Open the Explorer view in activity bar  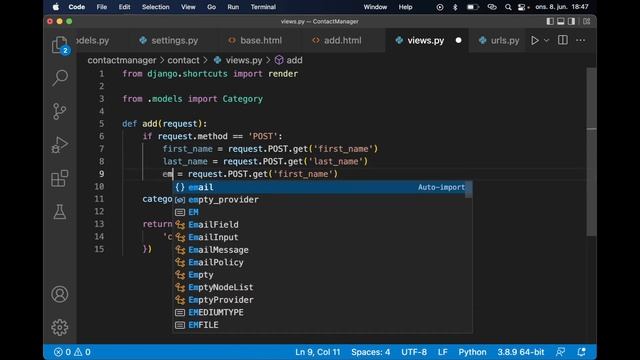pos(60,45)
